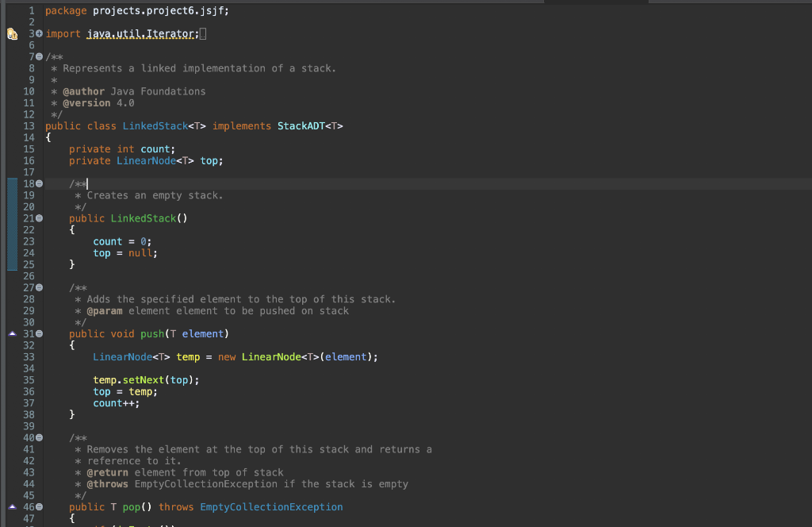812x527 pixels.
Task: Expand the folded imports at line 3
Action: 40,33
